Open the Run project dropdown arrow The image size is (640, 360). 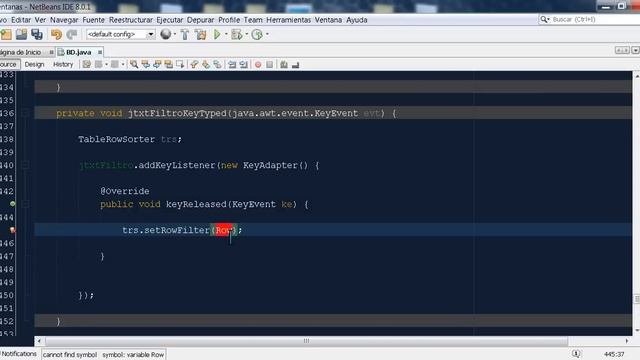[x=226, y=34]
